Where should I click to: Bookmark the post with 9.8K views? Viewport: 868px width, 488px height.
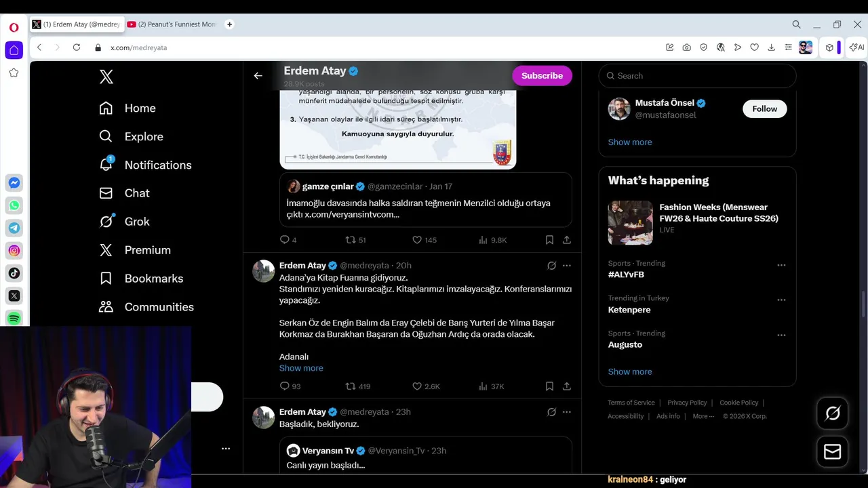pos(549,240)
